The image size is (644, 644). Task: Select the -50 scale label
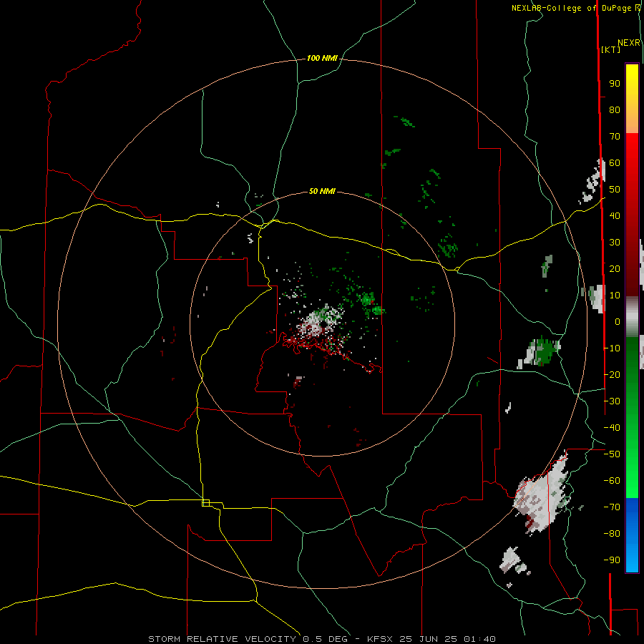[x=612, y=454]
